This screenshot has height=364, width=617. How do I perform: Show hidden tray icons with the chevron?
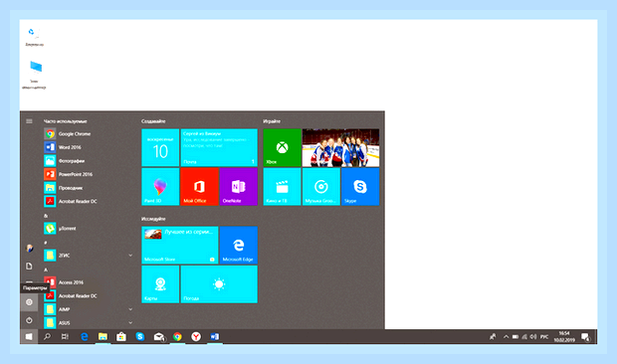click(x=506, y=337)
